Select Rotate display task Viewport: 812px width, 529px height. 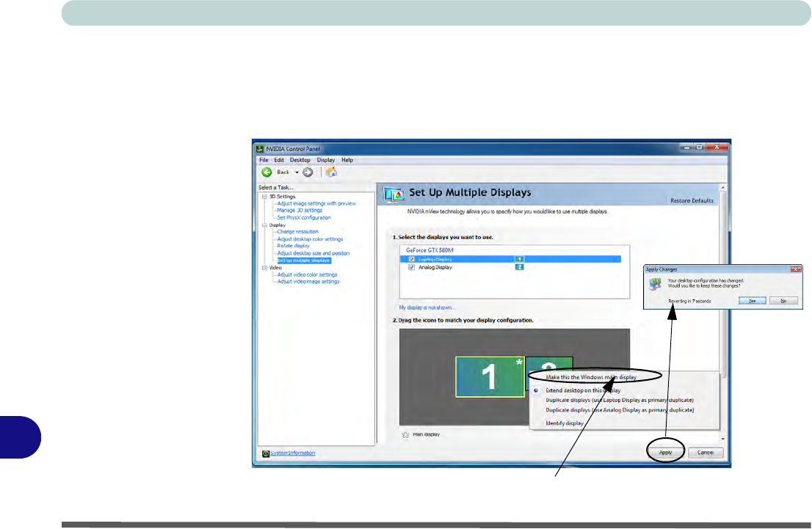(293, 246)
